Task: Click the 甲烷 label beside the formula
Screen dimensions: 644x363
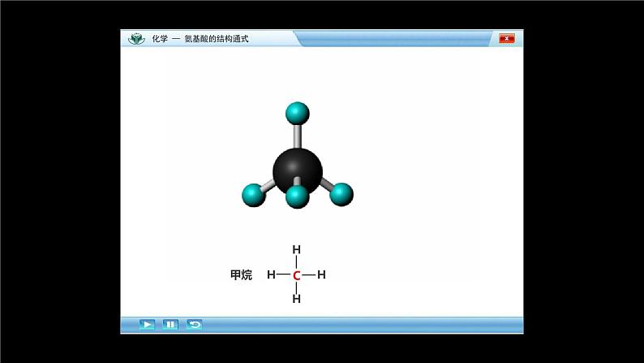Action: click(241, 275)
